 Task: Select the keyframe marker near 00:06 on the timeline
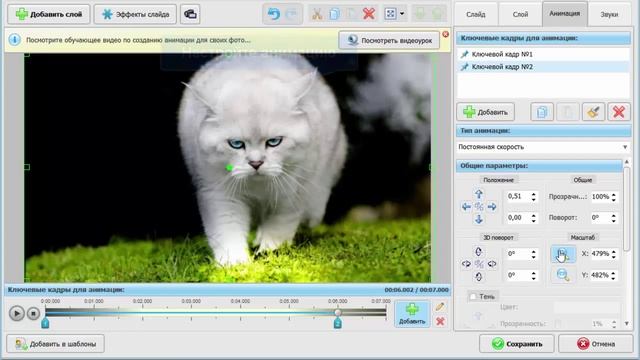tap(338, 323)
